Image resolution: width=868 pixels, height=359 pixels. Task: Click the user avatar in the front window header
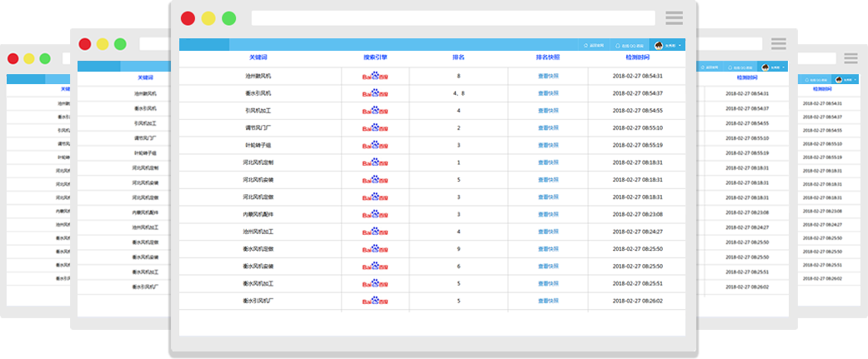click(x=658, y=45)
